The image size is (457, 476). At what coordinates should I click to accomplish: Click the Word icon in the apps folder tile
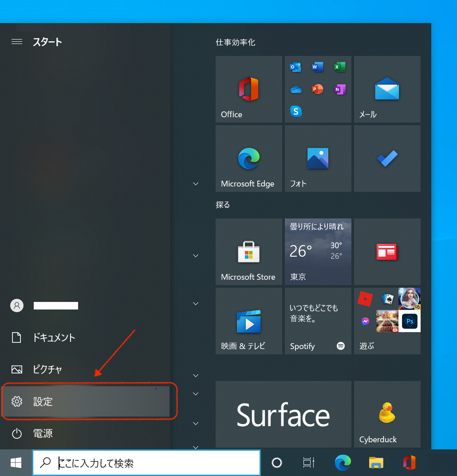click(318, 67)
